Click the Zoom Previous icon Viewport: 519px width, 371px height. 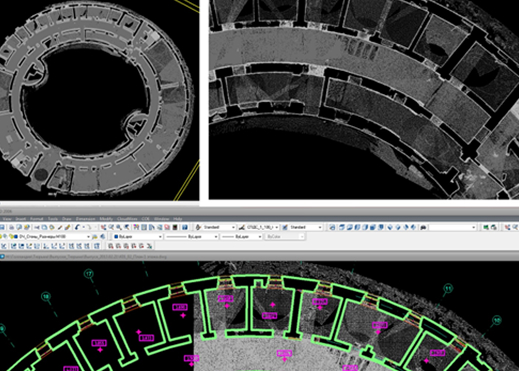[x=127, y=227]
